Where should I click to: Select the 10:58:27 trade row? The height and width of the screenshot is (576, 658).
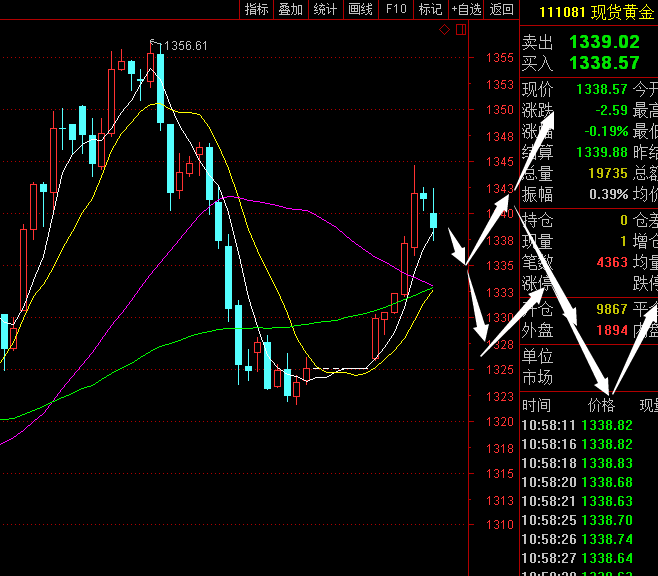pos(577,558)
